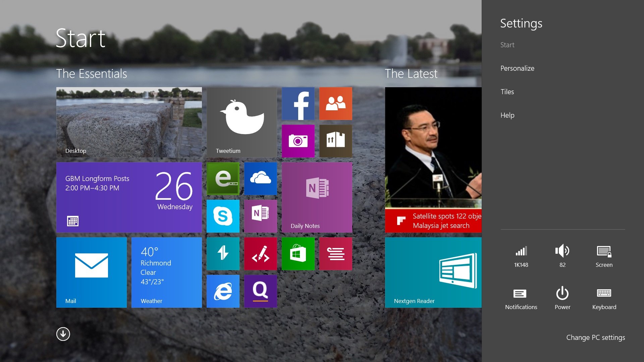
Task: Open the Calendar tile showing 26 Wednesday
Action: coord(129,197)
